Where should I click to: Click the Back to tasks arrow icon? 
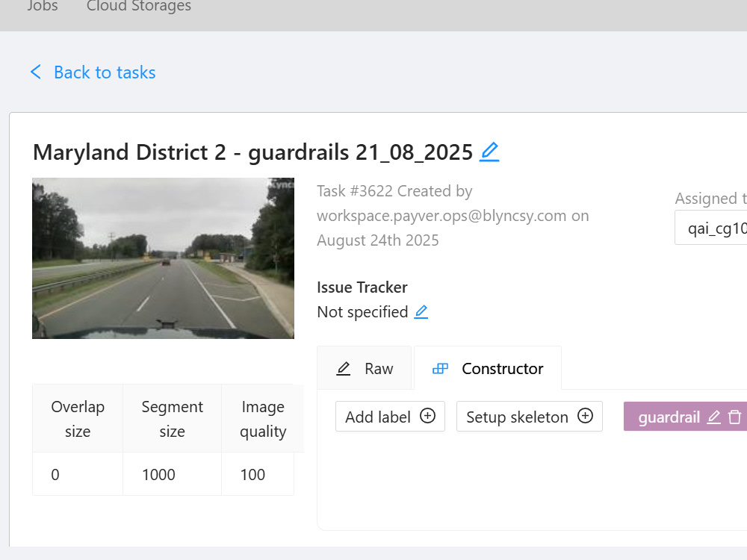[x=36, y=72]
